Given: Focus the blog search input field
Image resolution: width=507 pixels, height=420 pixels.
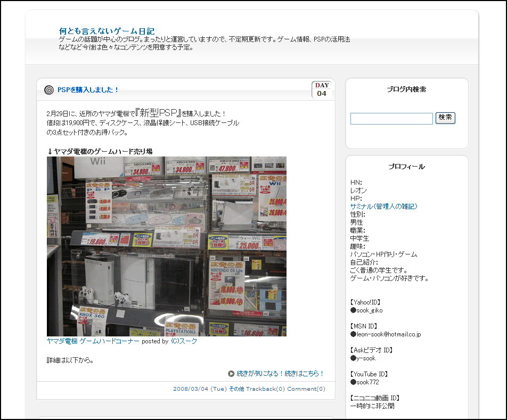Looking at the screenshot, I should tap(391, 119).
